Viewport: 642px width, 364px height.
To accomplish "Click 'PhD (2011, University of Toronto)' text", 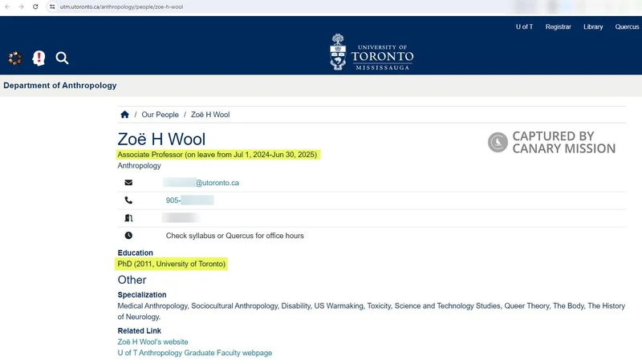I will coord(171,264).
